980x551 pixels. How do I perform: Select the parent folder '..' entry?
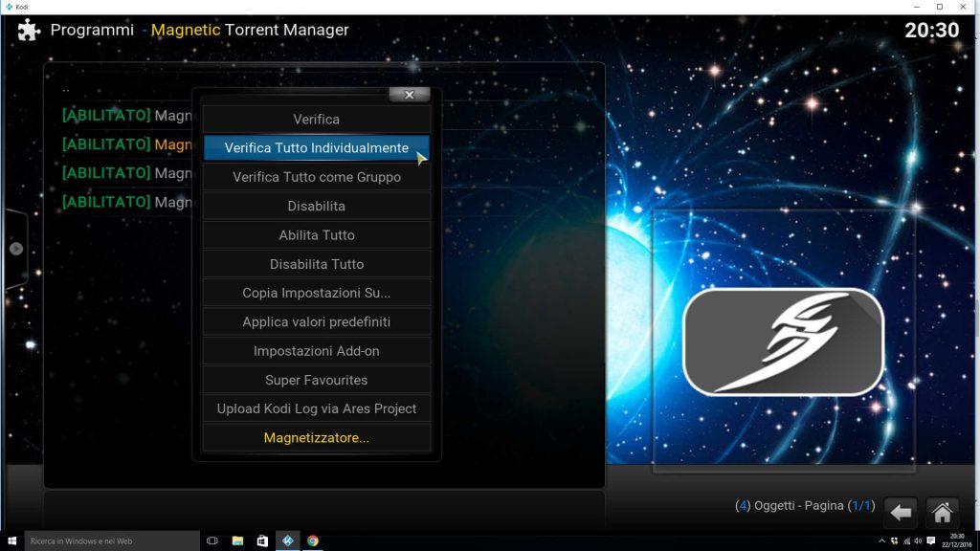click(66, 91)
